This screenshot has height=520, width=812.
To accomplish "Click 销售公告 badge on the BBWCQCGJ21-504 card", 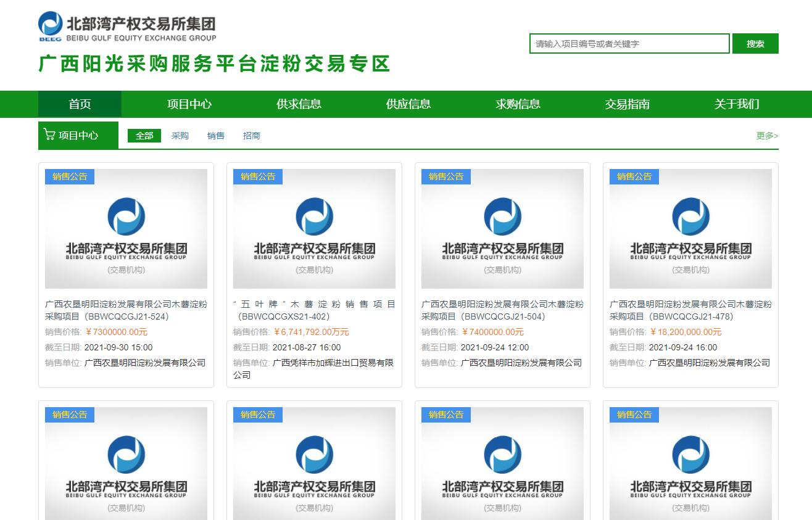I will 446,176.
